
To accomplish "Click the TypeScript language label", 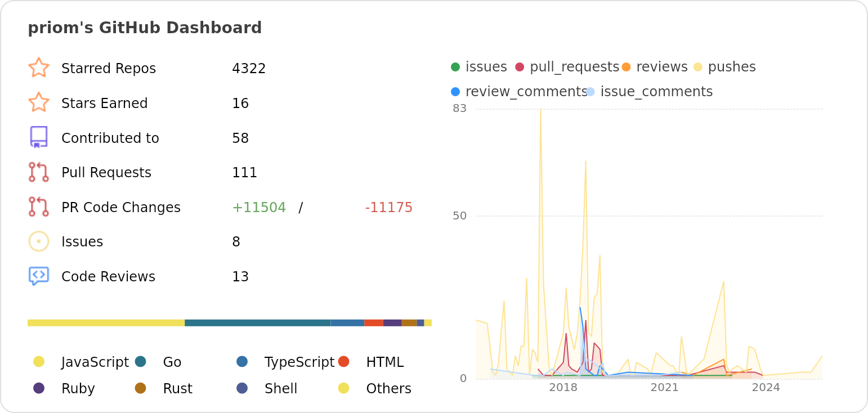I will pos(300,362).
